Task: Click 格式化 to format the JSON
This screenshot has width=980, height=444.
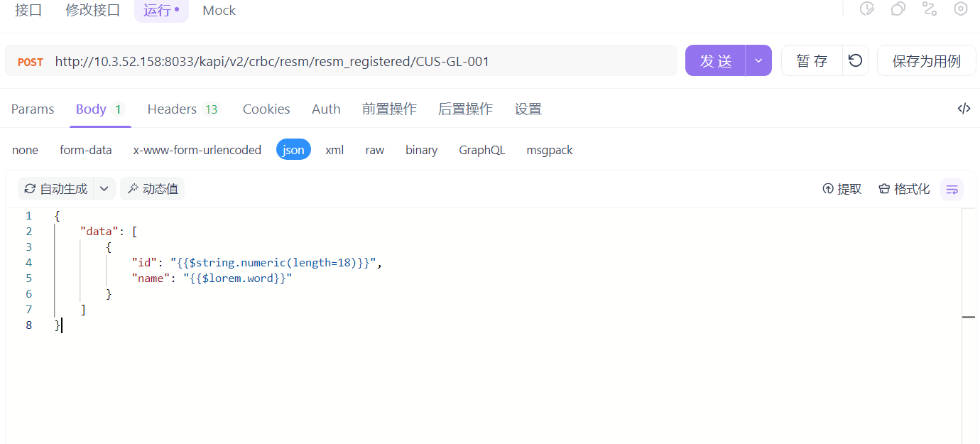Action: click(x=904, y=189)
